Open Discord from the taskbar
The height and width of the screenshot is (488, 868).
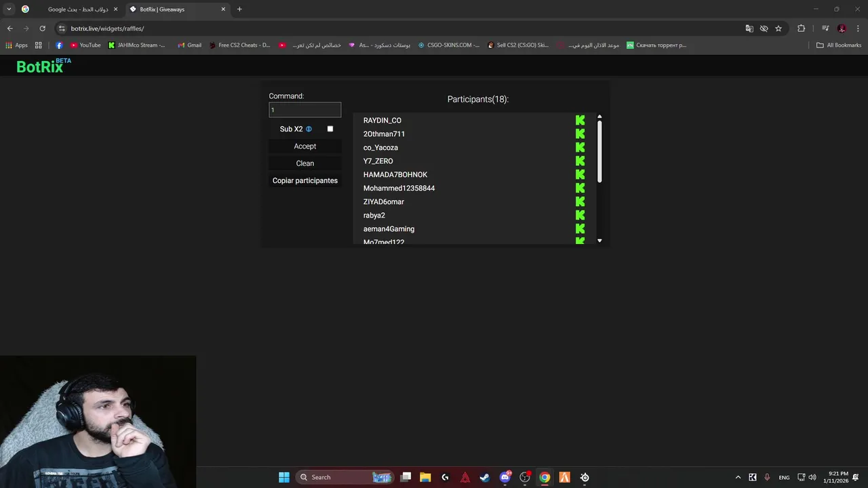tap(505, 477)
